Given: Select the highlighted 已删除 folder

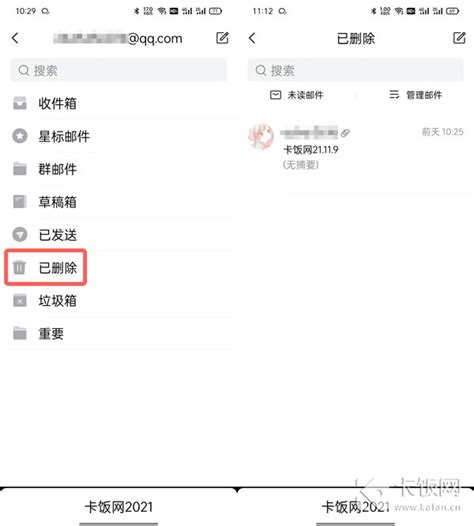Looking at the screenshot, I should tap(46, 267).
